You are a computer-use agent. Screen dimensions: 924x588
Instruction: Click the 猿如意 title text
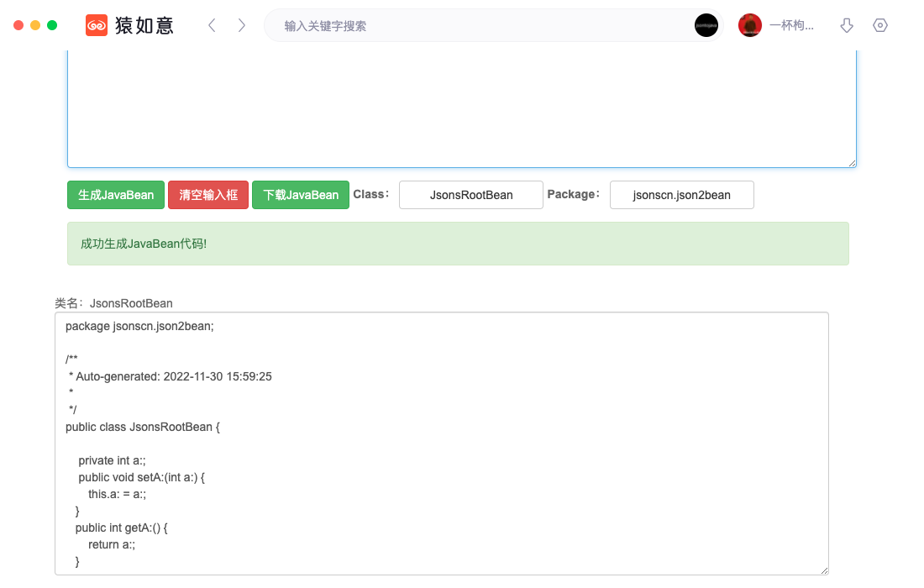point(144,25)
